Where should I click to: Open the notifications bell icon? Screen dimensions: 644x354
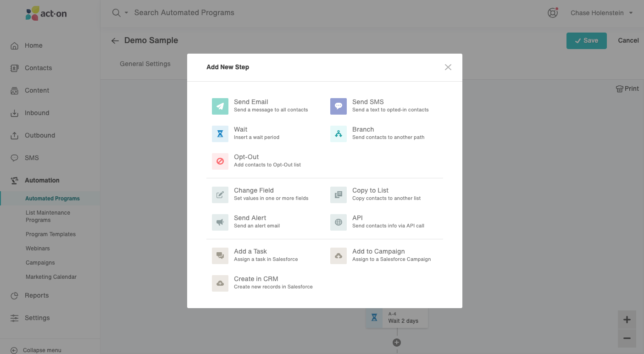(x=552, y=13)
